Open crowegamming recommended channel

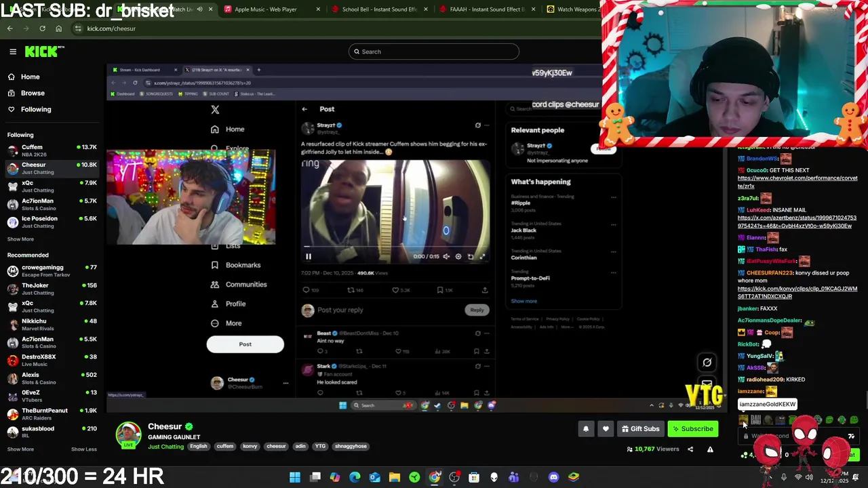pyautogui.click(x=52, y=270)
